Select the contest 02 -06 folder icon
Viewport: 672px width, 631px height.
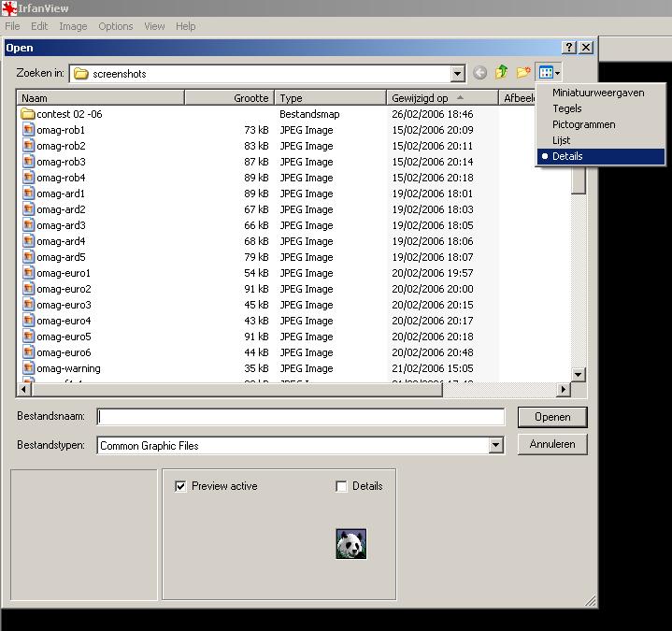[x=28, y=114]
